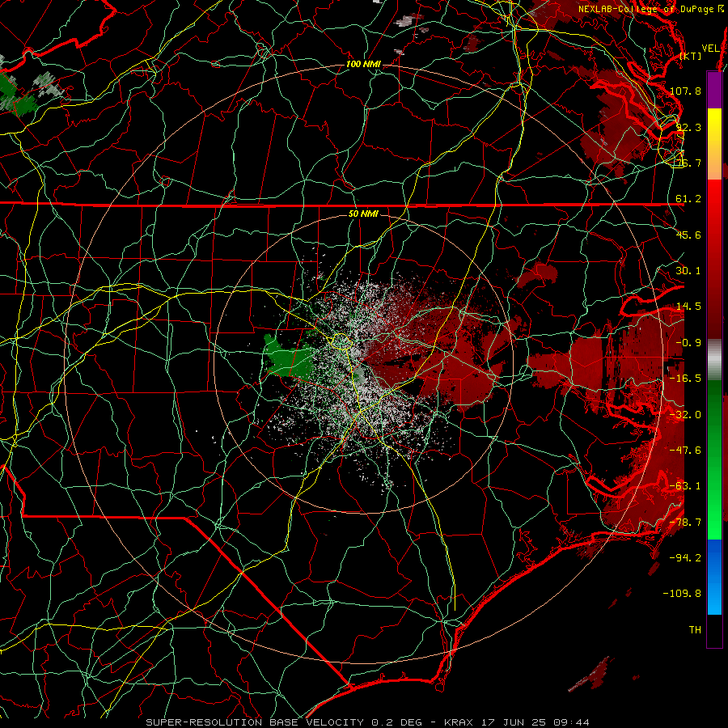This screenshot has width=728, height=728.
Task: Select the 92.3 legend value
Action: pyautogui.click(x=688, y=127)
